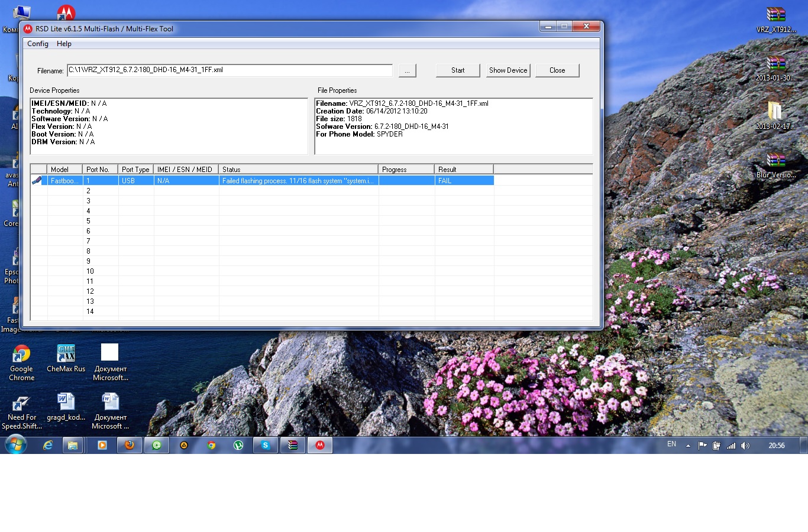
Task: Click the taskbar clock showing 20:56
Action: point(777,446)
